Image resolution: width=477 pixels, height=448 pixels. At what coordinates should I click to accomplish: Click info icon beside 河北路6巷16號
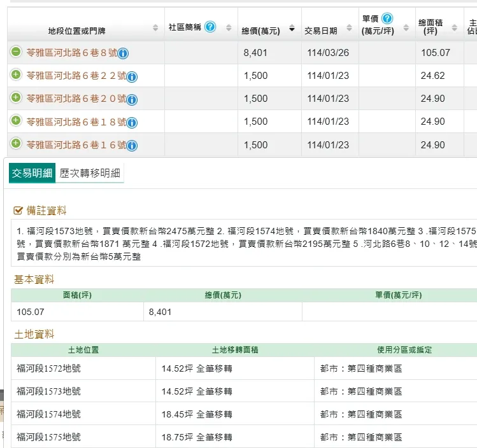pyautogui.click(x=132, y=146)
